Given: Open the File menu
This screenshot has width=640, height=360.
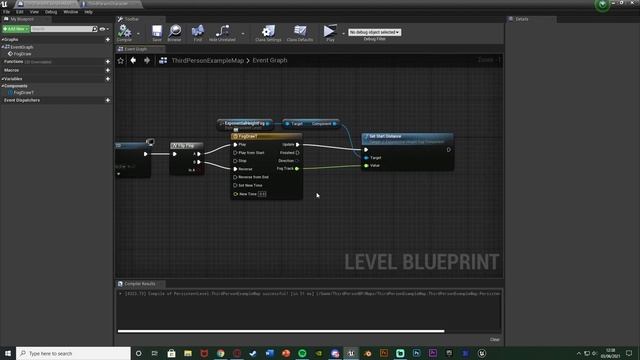Looking at the screenshot, I should click(x=6, y=12).
